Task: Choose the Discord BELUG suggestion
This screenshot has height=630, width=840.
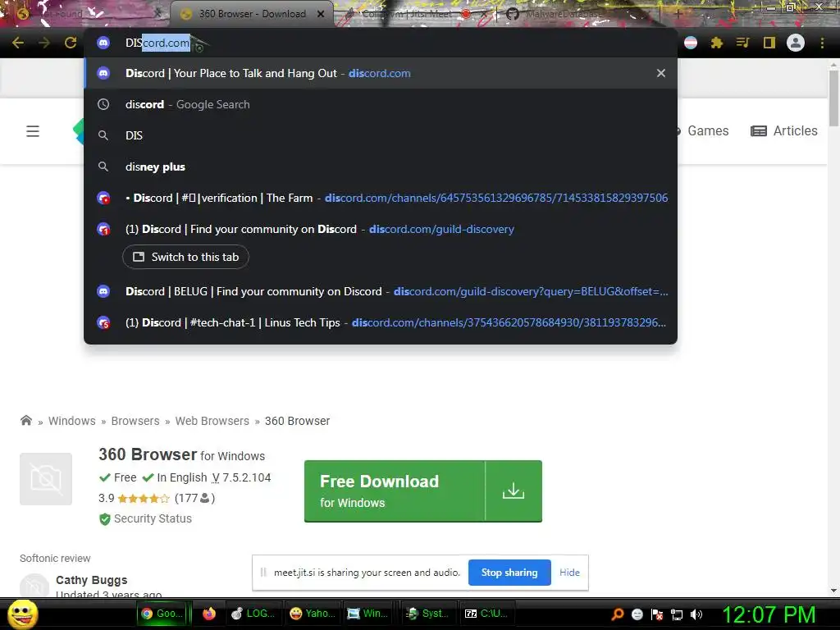Action: point(381,291)
